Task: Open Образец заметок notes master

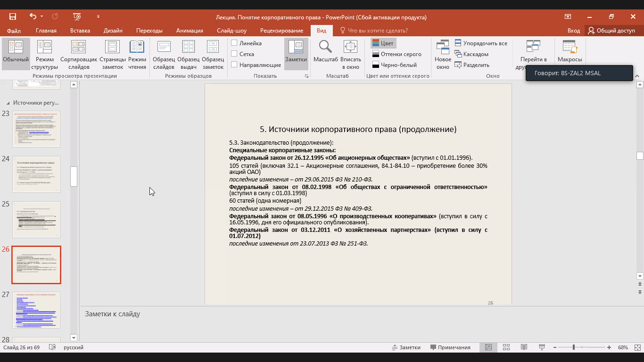Action: pos(213,54)
